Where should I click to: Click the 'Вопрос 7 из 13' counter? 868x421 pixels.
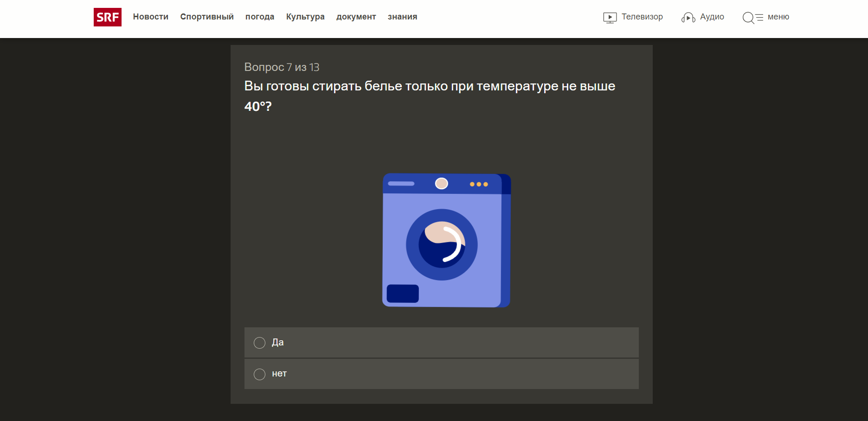point(282,67)
